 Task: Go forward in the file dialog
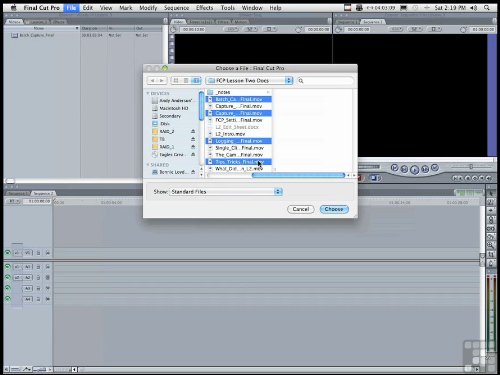162,80
